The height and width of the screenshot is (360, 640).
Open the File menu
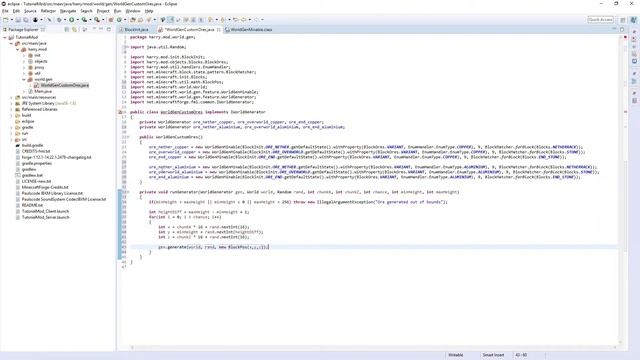(5, 11)
